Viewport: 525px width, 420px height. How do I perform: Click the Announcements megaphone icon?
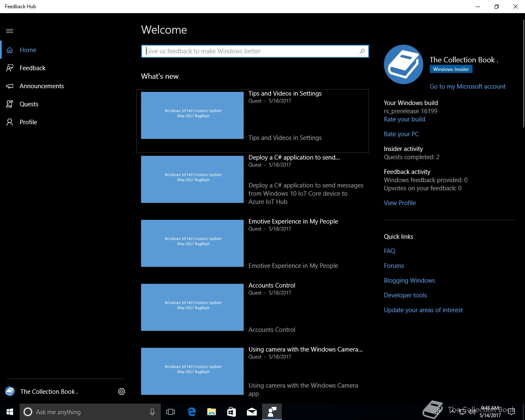[x=10, y=86]
